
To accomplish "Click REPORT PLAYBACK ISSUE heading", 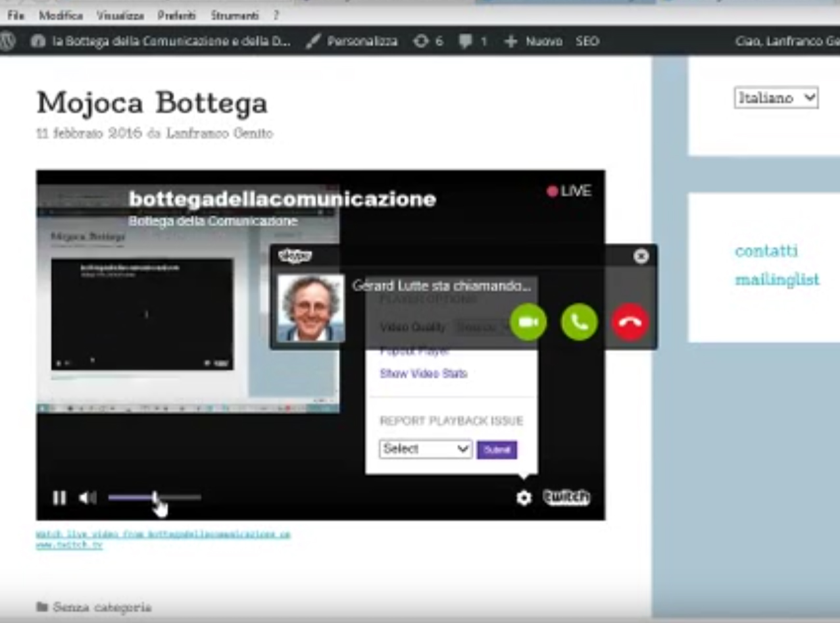I will coord(451,421).
